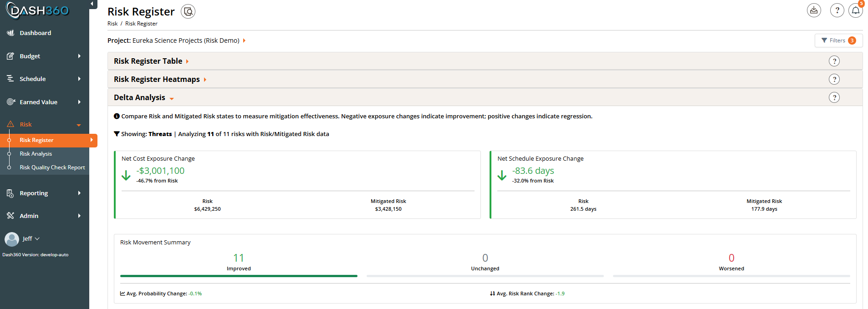Image resolution: width=868 pixels, height=309 pixels.
Task: Click the Reporting document icon
Action: pos(10,193)
